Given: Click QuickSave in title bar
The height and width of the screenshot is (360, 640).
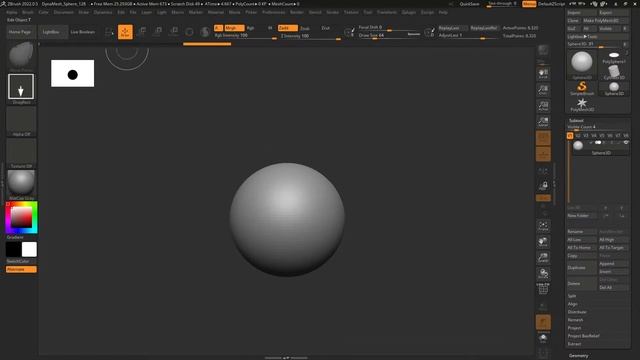Looking at the screenshot, I should [469, 4].
